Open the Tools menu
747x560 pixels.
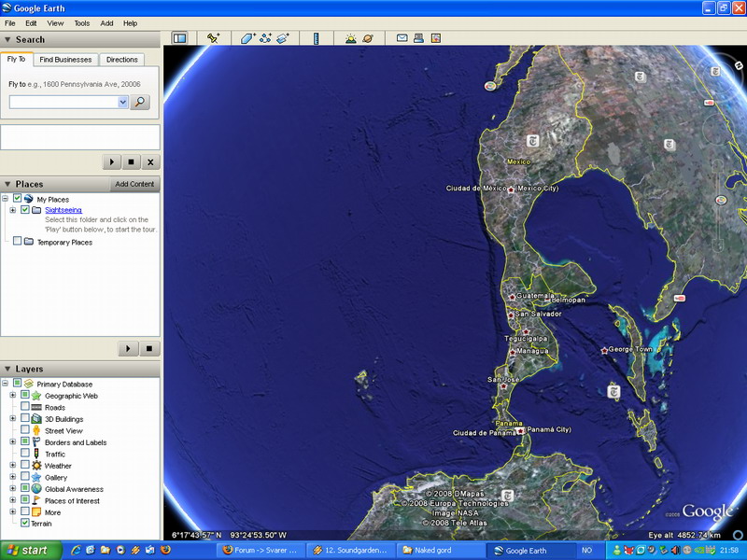(x=82, y=23)
